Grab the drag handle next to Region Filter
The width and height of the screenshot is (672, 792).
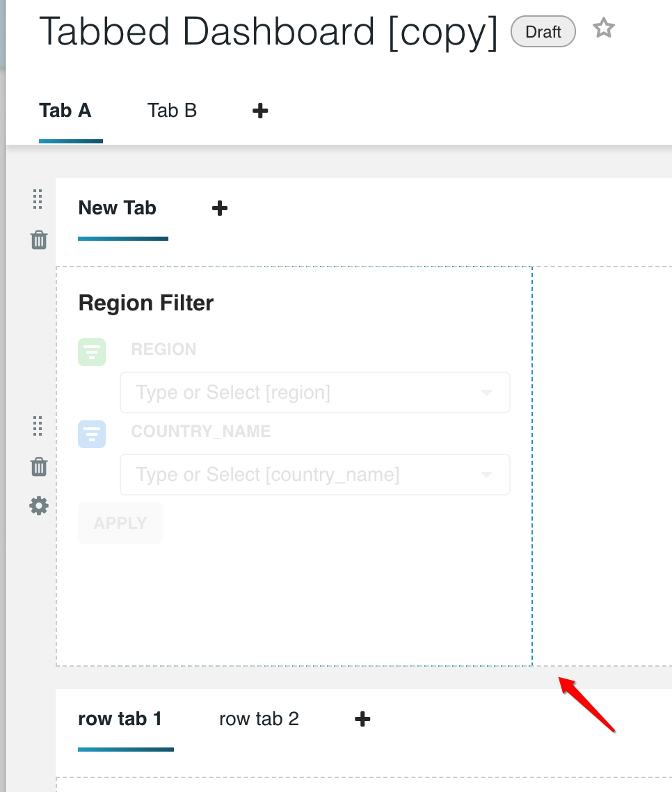point(38,427)
